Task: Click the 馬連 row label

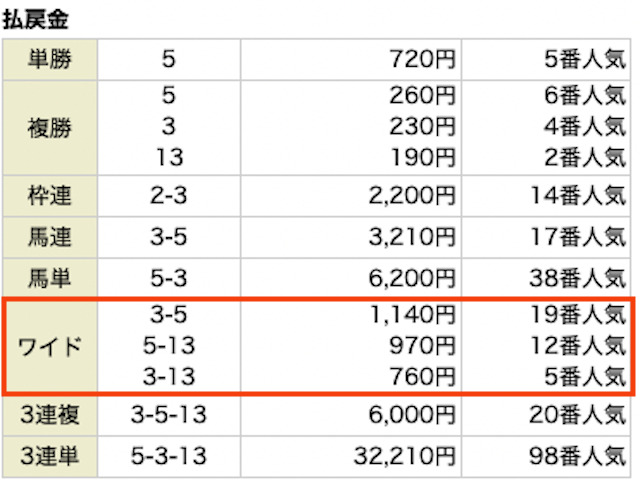Action: coord(50,236)
